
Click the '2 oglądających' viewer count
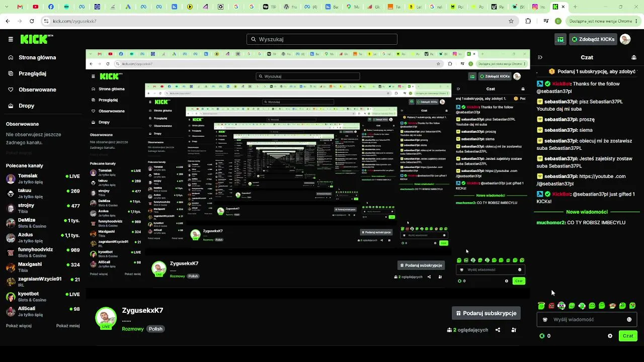point(467,330)
